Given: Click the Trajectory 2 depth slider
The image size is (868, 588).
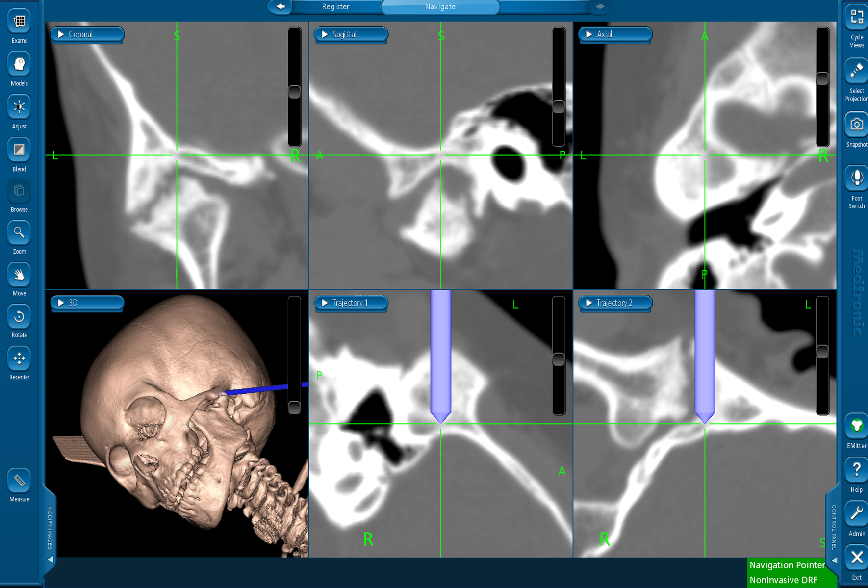Looking at the screenshot, I should (822, 351).
